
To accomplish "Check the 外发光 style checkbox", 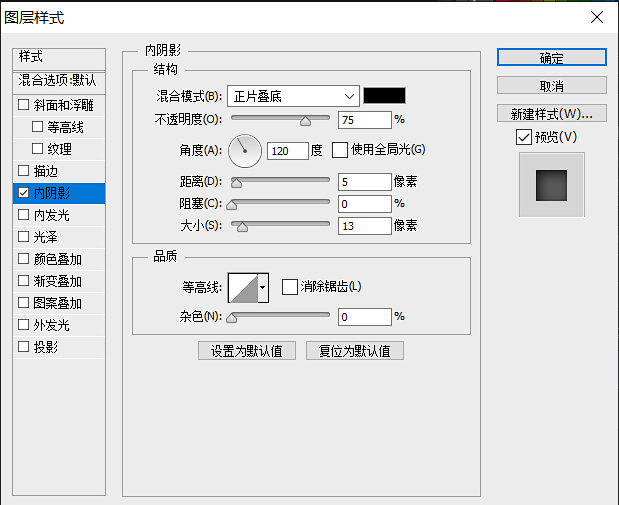I will [x=23, y=325].
